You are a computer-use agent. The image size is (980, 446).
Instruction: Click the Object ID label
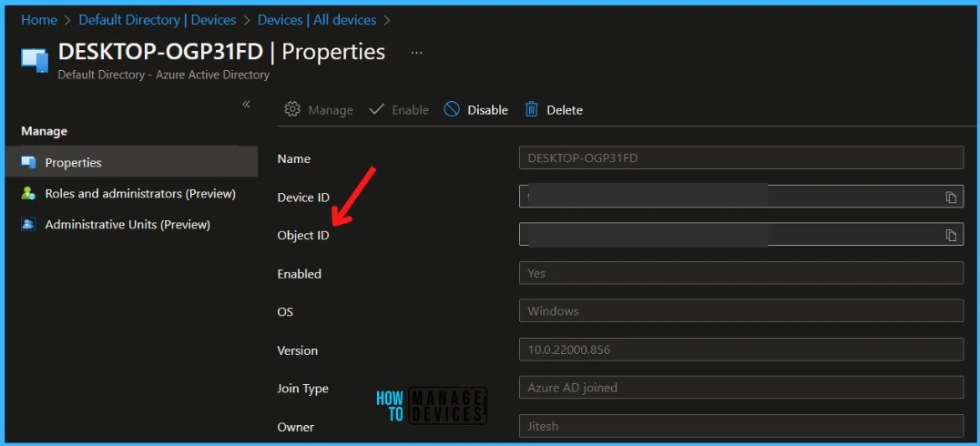303,236
